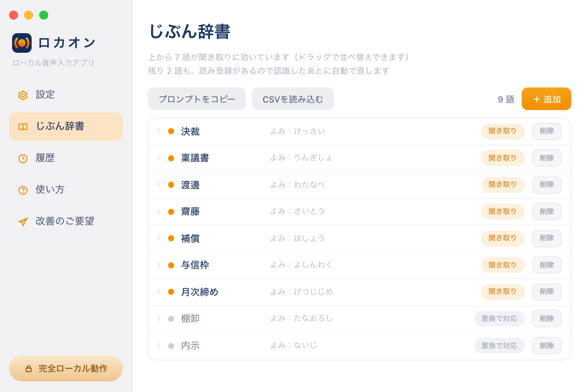Delete the 渡邊 entry
The height and width of the screenshot is (392, 588).
pyautogui.click(x=547, y=185)
